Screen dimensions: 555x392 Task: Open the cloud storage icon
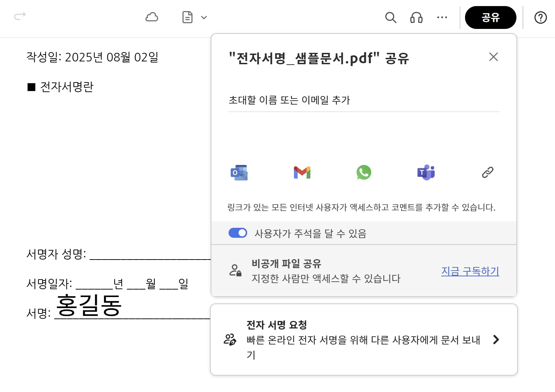(152, 17)
